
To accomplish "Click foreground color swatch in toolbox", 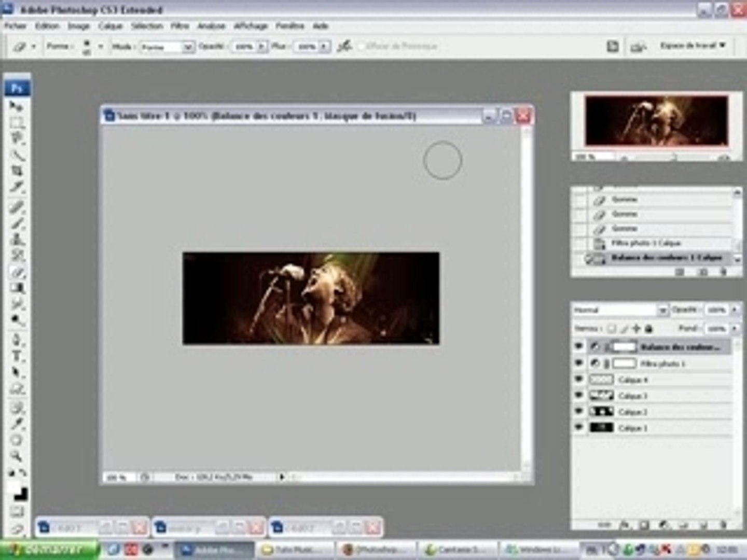I will [x=13, y=486].
